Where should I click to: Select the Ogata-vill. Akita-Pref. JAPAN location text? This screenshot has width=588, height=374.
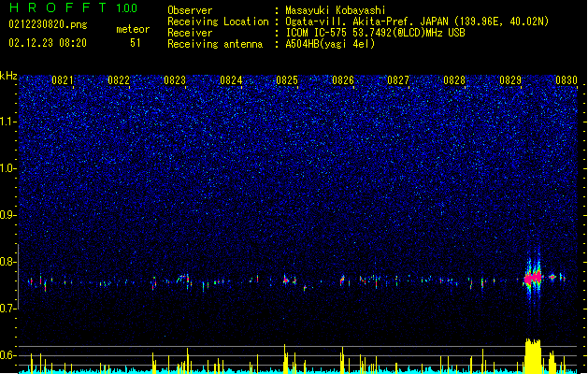pos(417,22)
